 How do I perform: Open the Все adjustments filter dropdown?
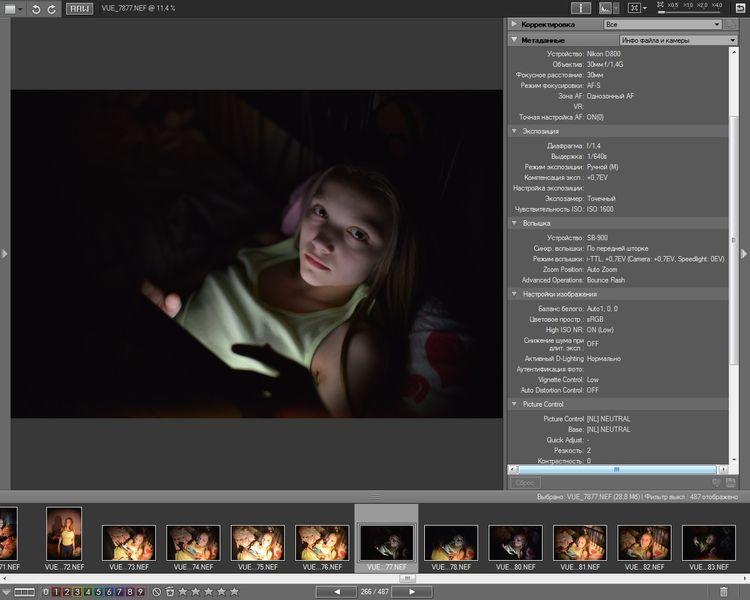point(662,24)
